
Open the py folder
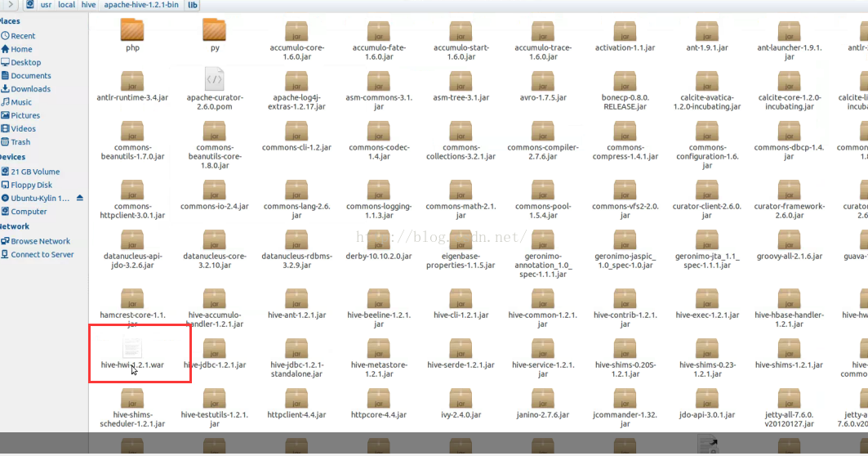[214, 30]
